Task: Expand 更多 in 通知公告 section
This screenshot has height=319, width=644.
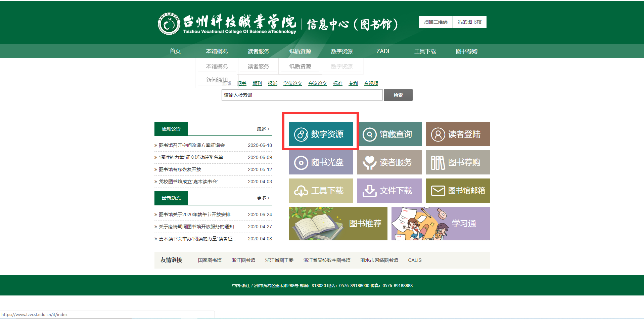Action: tap(263, 129)
